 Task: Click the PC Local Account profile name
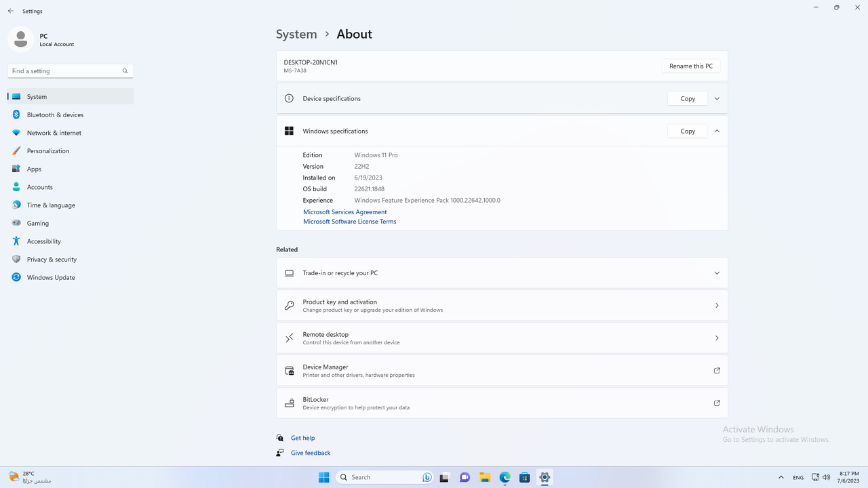pos(57,40)
